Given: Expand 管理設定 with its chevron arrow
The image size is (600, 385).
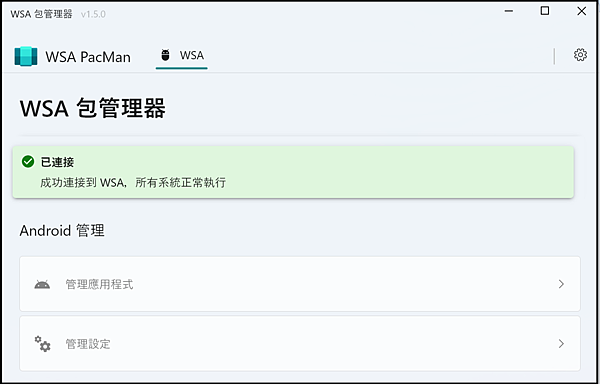Looking at the screenshot, I should tap(561, 343).
